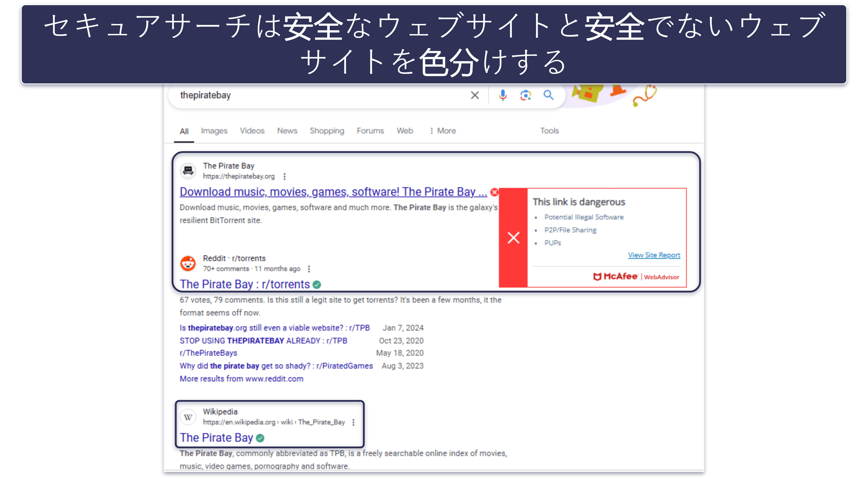Open Google Lens image search icon
The height and width of the screenshot is (479, 868).
[525, 95]
